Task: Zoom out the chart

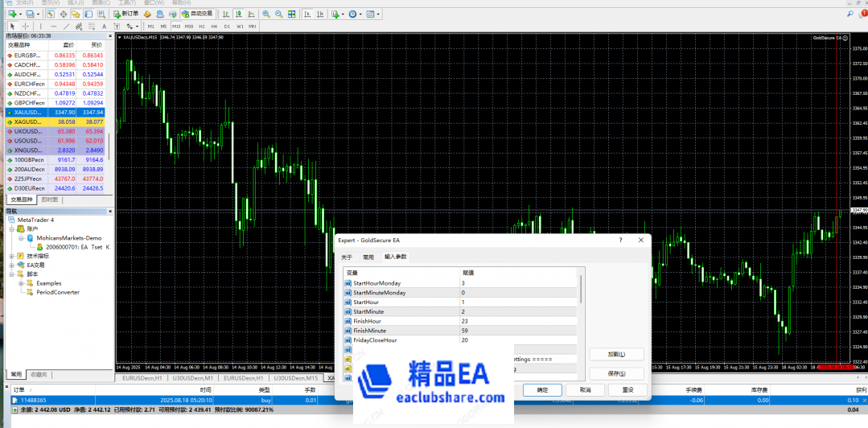Action: pos(278,14)
